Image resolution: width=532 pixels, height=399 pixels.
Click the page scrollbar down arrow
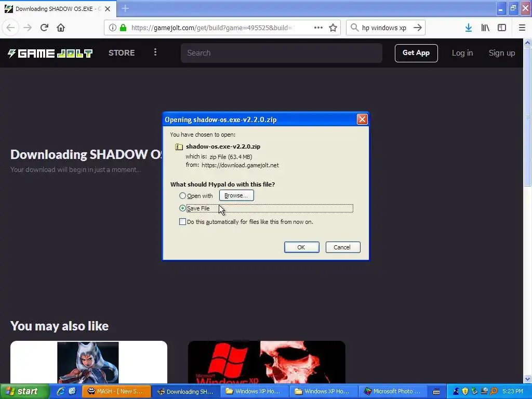pos(527,379)
